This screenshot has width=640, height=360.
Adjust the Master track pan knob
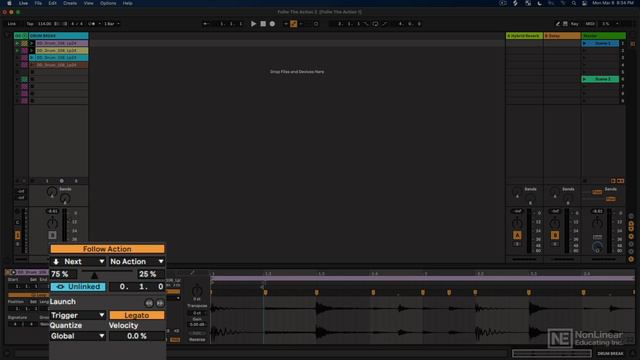pos(597,223)
